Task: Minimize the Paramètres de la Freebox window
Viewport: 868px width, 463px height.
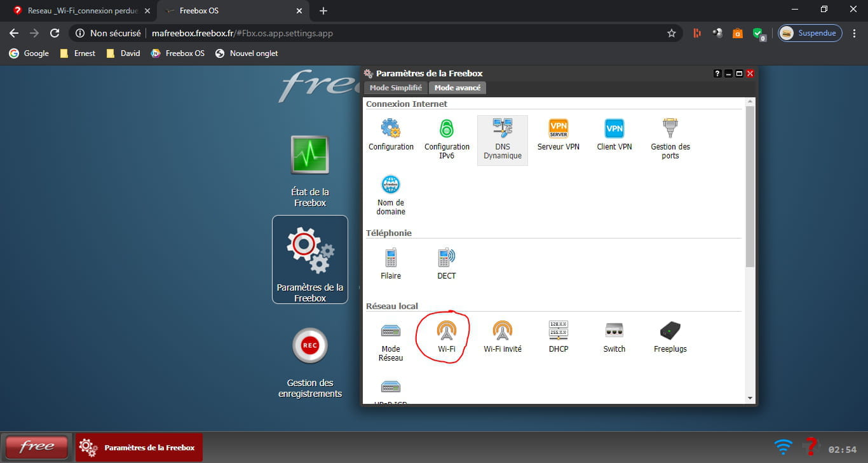Action: (728, 74)
